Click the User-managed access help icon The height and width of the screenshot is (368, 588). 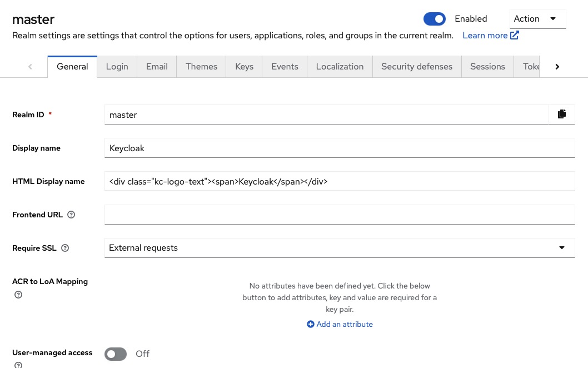pyautogui.click(x=18, y=365)
